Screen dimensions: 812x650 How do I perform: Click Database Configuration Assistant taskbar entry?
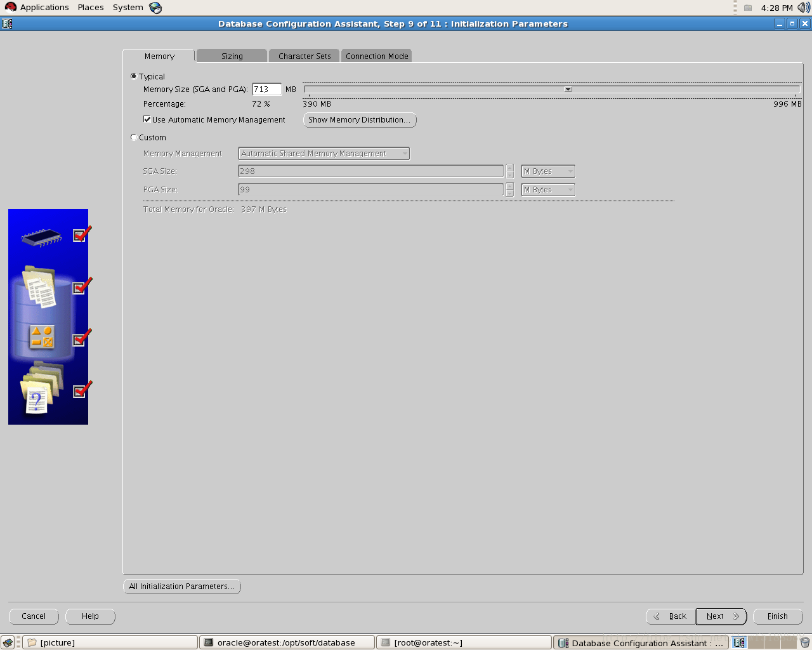tap(641, 643)
